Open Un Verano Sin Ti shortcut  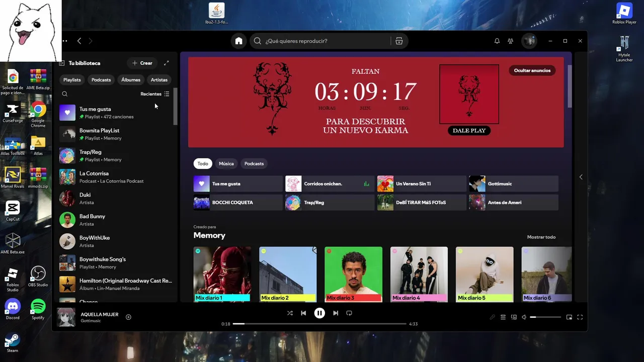[x=422, y=184]
